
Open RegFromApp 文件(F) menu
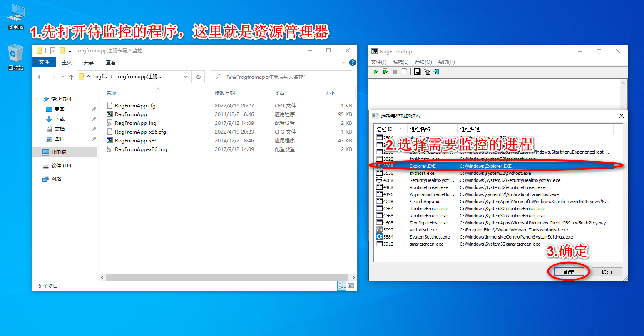point(379,62)
